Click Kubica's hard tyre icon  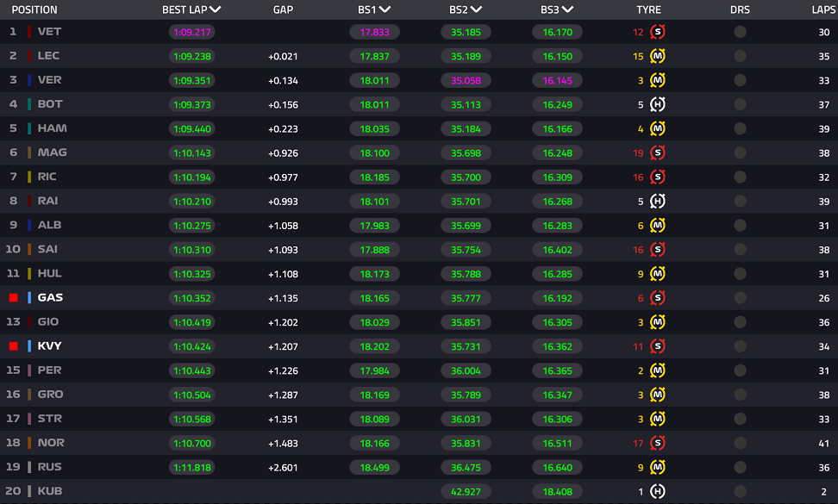tap(657, 491)
